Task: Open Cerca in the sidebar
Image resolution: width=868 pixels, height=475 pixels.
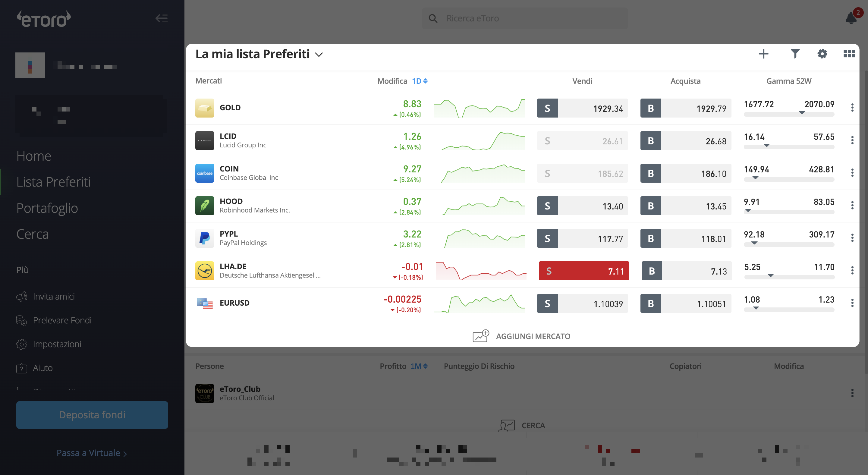Action: [x=32, y=234]
